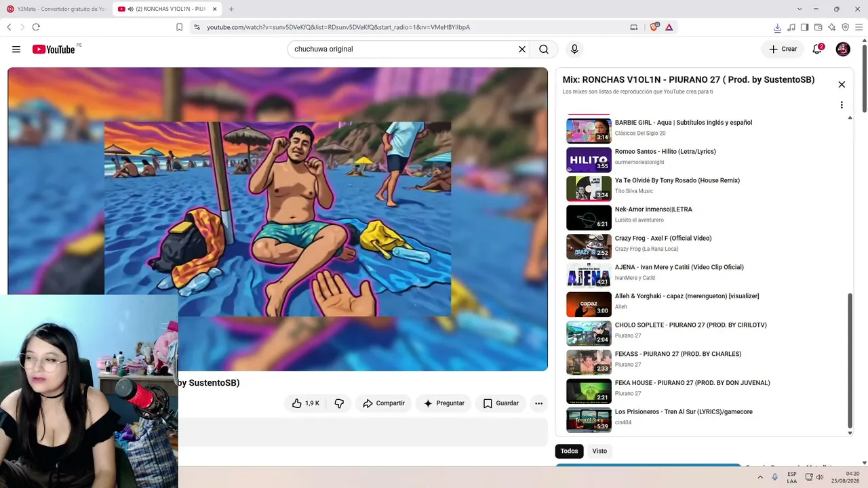868x488 pixels.
Task: Select the Todos filter chip
Action: [x=569, y=451]
